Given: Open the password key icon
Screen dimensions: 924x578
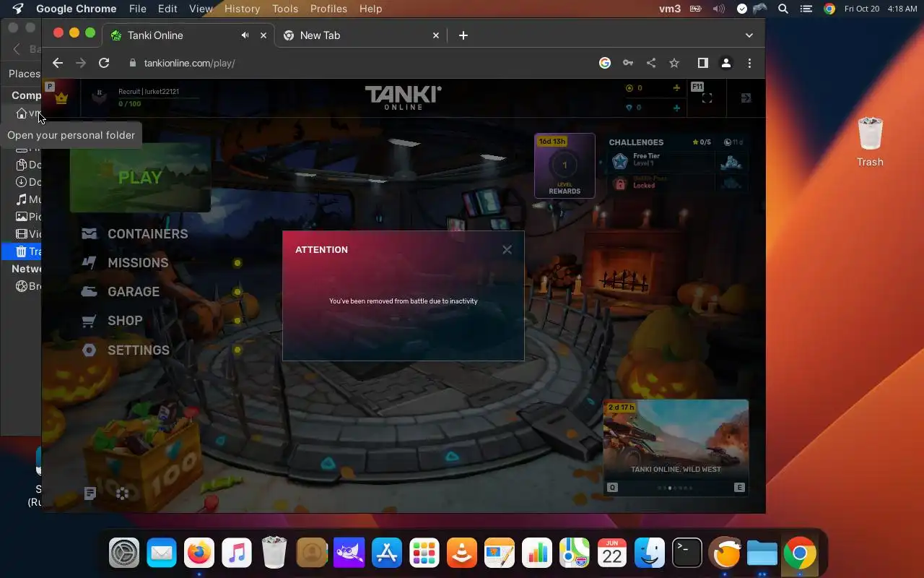Looking at the screenshot, I should point(628,63).
